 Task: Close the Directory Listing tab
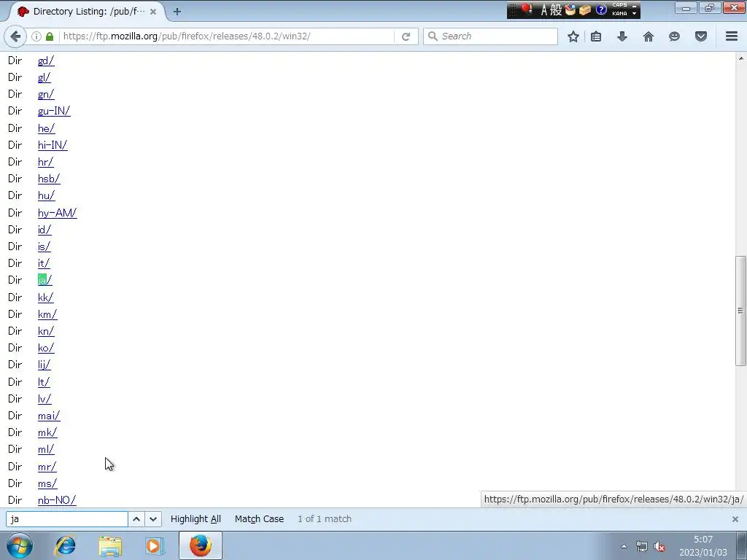(153, 12)
